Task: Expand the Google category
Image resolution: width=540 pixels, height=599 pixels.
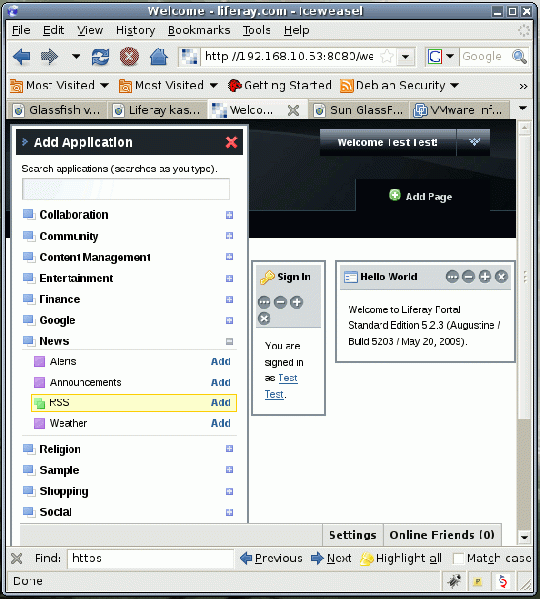Action: click(x=229, y=321)
